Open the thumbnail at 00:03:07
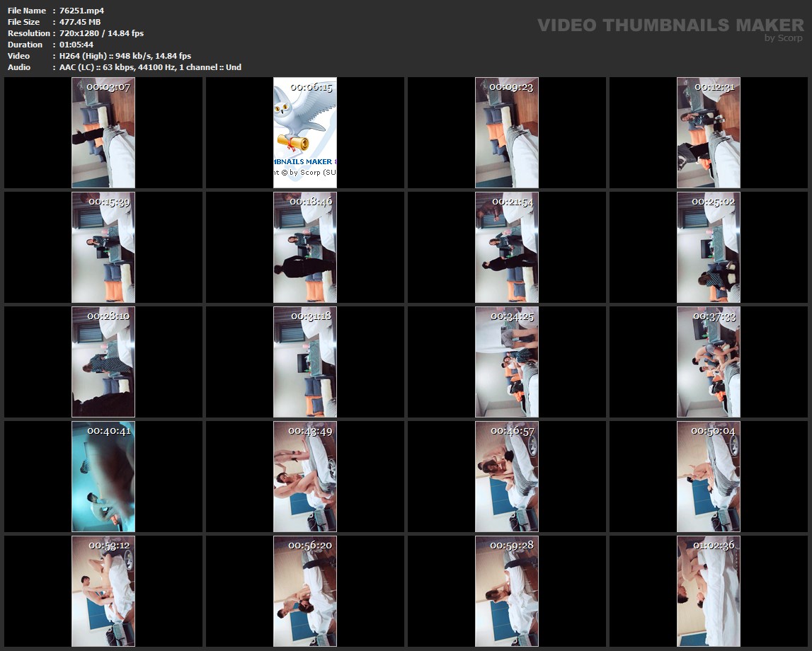812x651 pixels. point(103,132)
